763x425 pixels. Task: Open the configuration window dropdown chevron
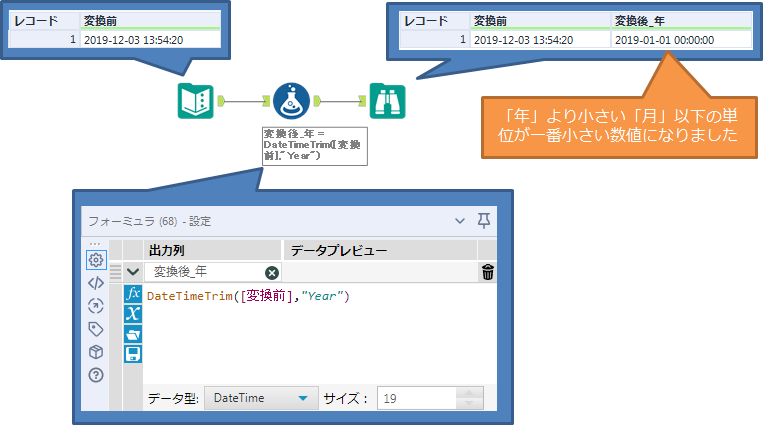[x=460, y=221]
